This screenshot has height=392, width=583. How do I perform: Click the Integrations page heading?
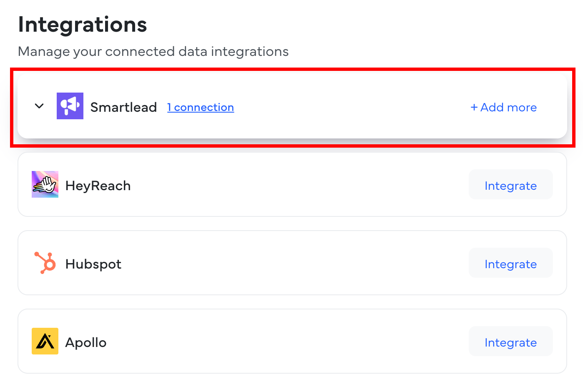click(83, 25)
